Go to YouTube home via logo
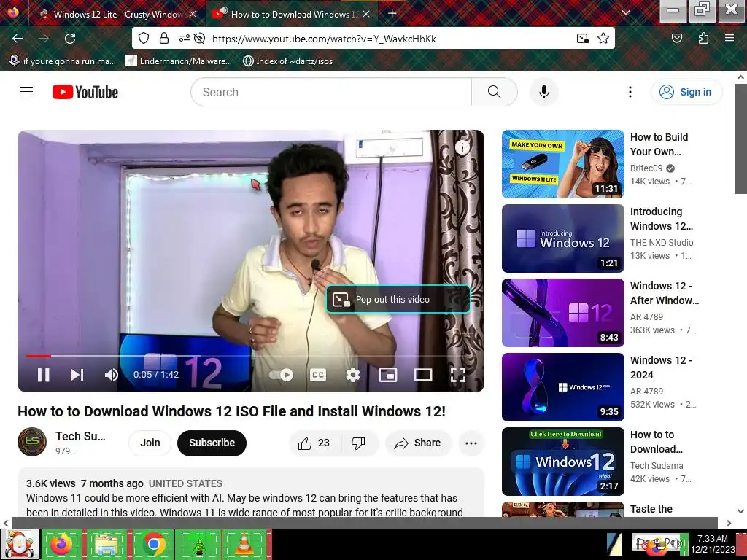 [85, 92]
